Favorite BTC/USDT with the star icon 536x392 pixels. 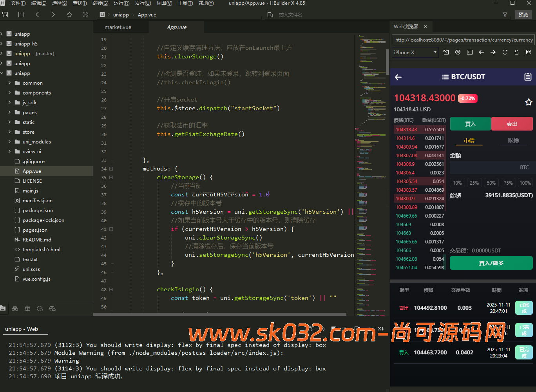pyautogui.click(x=528, y=102)
